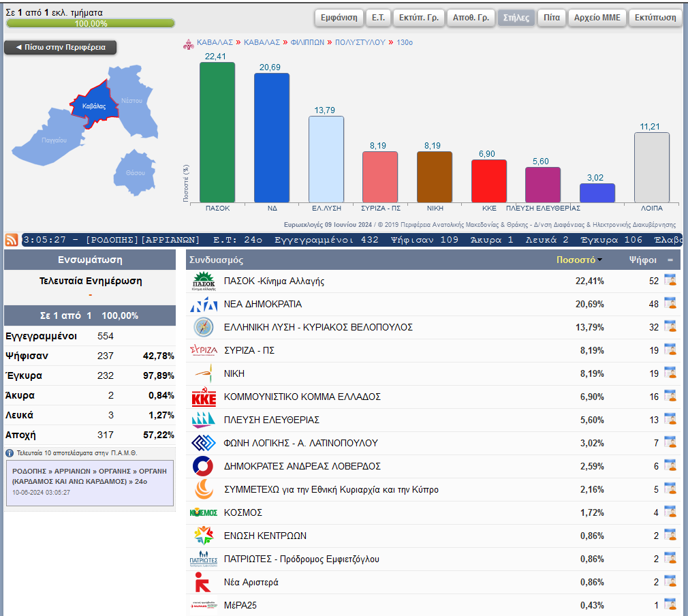Image resolution: width=688 pixels, height=616 pixels.
Task: Open Αρχείο ΜΜΕ from the toolbar
Action: 597,18
